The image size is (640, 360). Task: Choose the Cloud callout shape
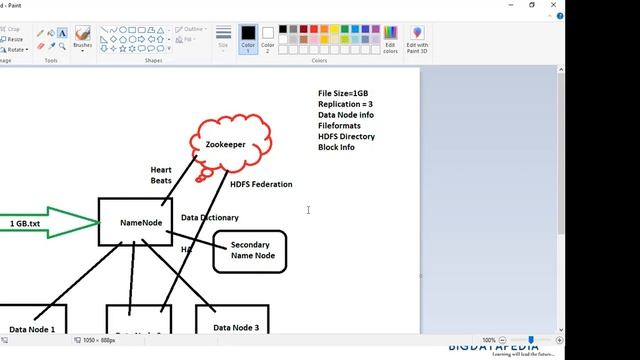click(160, 49)
